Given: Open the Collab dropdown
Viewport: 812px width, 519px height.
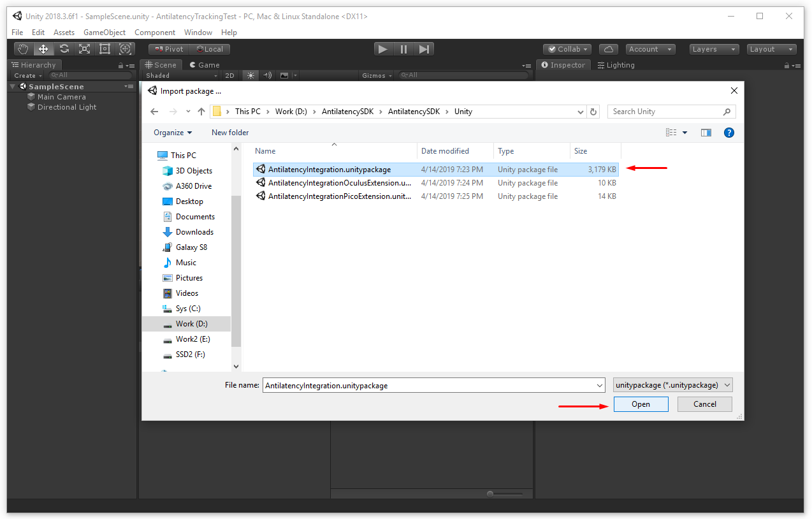Looking at the screenshot, I should [567, 49].
